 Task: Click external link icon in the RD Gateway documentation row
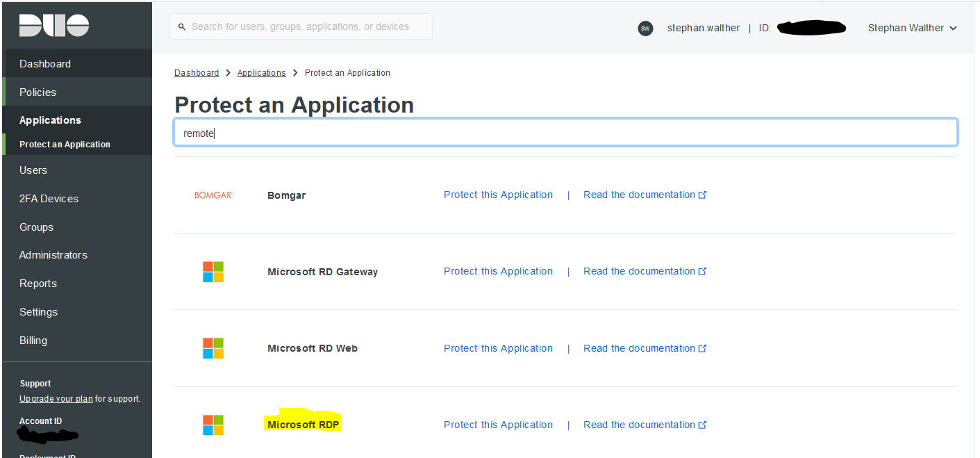point(702,271)
